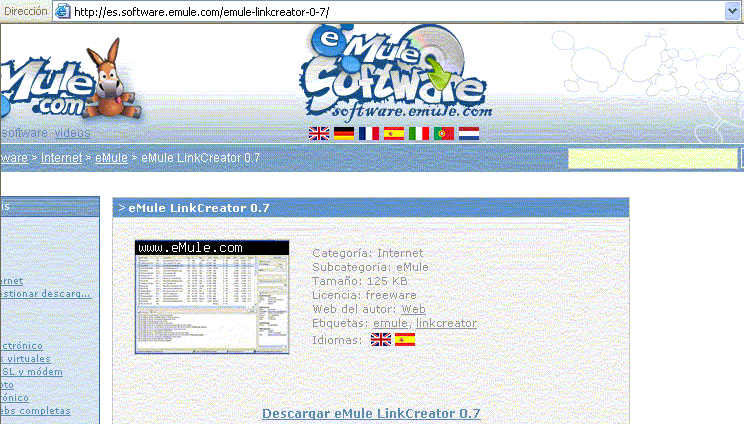Open the author's Web link
This screenshot has width=744, height=424.
(414, 309)
